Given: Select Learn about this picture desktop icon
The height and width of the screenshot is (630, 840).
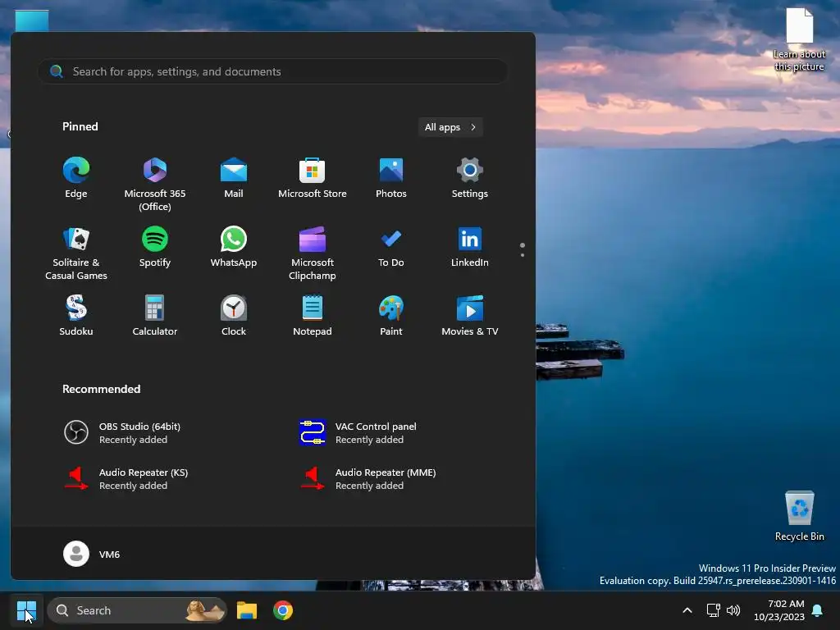Looking at the screenshot, I should point(799,40).
